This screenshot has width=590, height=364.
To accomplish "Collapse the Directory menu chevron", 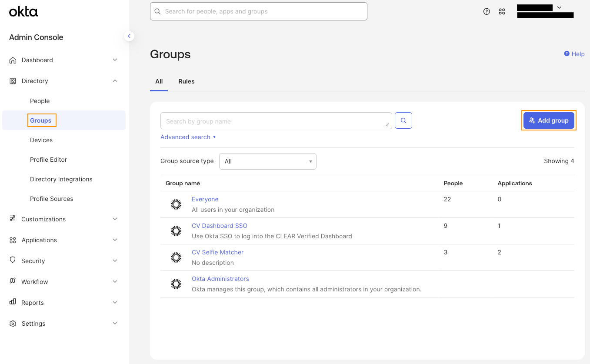I will [115, 81].
